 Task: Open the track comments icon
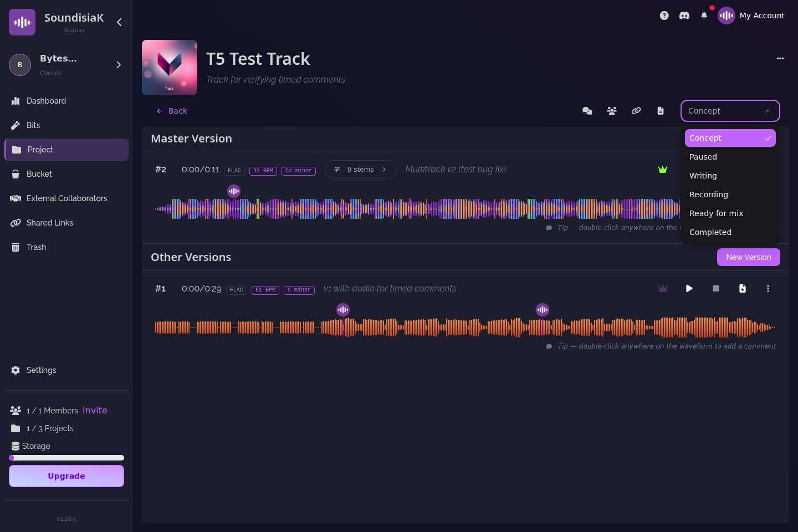(587, 111)
